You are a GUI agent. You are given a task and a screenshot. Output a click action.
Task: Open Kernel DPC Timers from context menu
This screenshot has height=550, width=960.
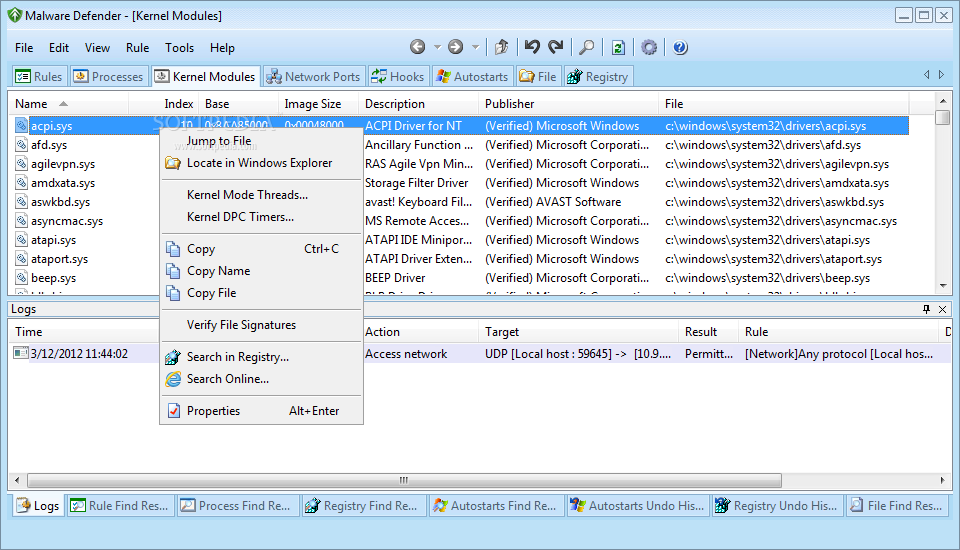[261, 217]
